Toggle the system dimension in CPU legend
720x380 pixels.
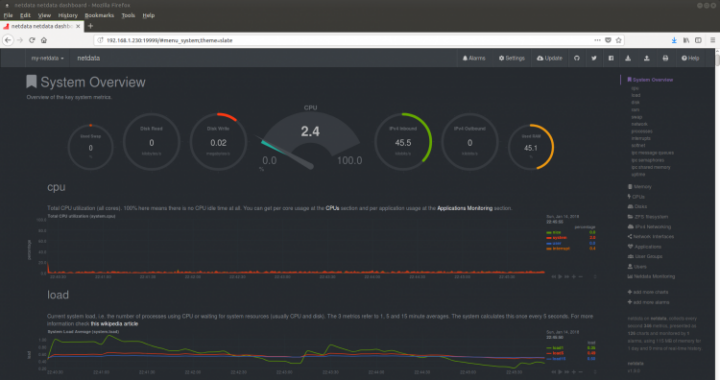(x=557, y=238)
